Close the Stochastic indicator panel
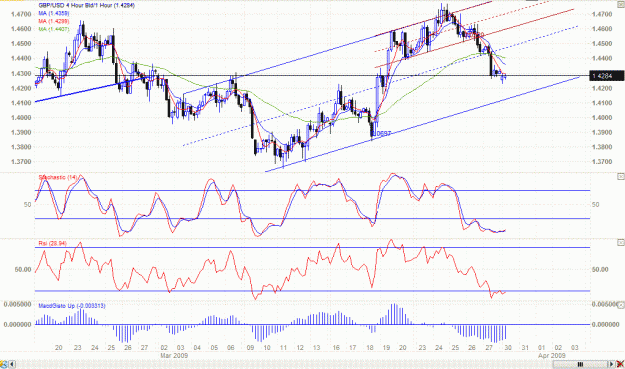Screen dimensions: 625x369 [621, 176]
